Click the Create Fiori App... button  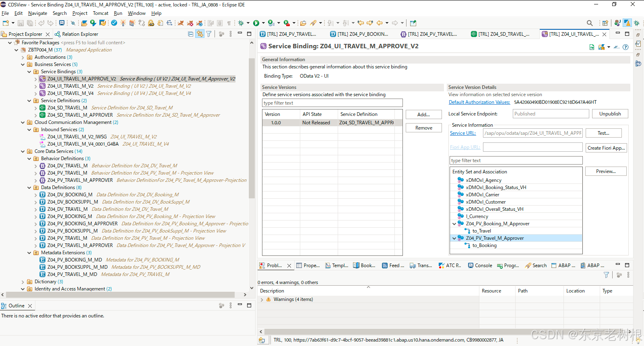click(x=606, y=148)
